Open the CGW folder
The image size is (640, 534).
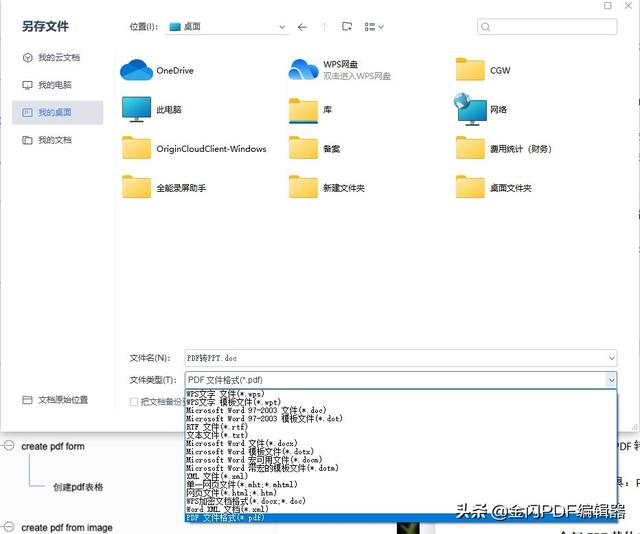483,70
